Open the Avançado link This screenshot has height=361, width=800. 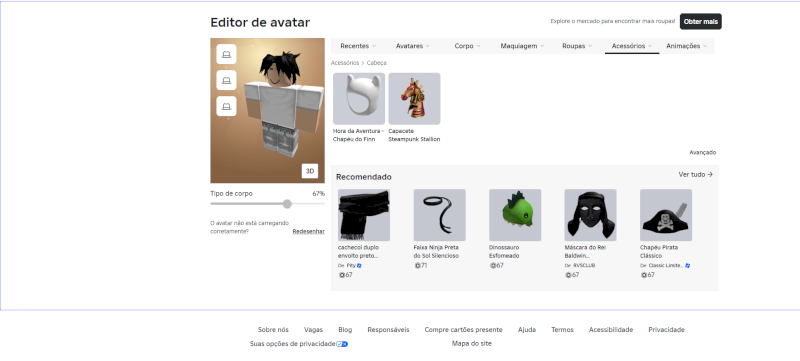(x=703, y=152)
